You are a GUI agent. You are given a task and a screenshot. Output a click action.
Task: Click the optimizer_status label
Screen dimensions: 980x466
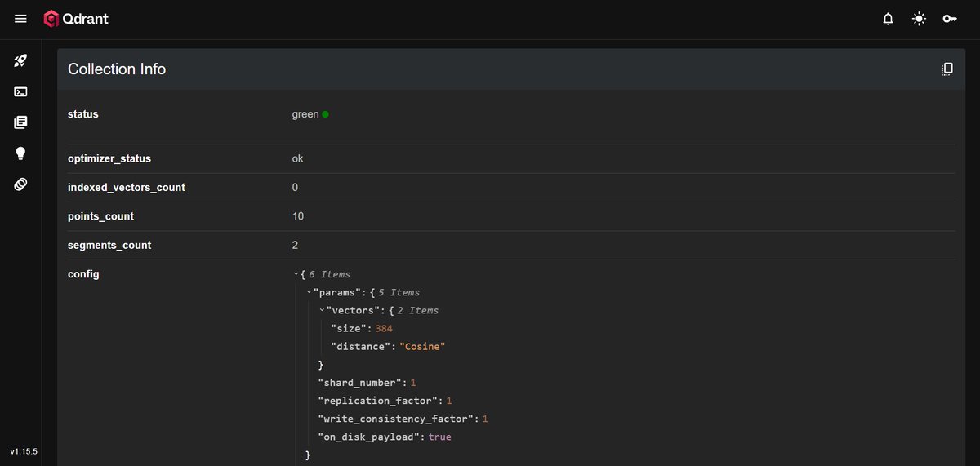click(109, 158)
